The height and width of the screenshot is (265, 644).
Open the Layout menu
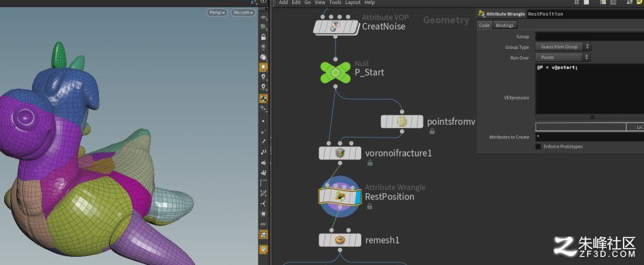pos(353,3)
